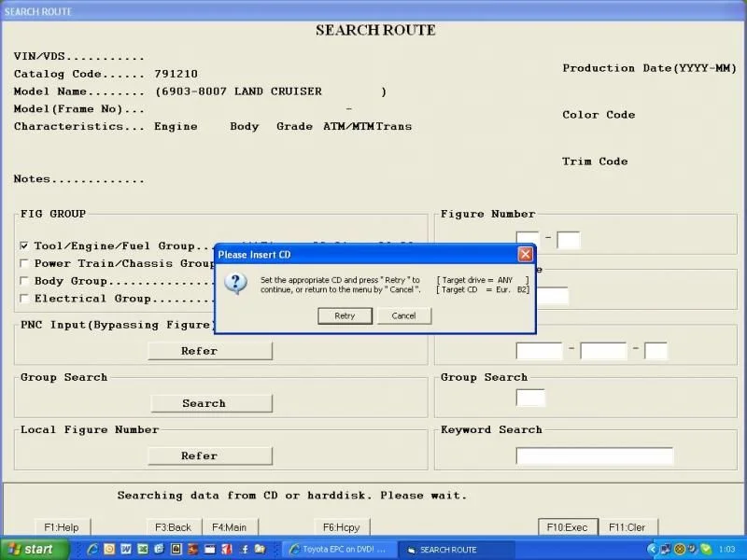Open the red-and-white icon in Quick Launch
This screenshot has height=560, width=747.
[226, 549]
